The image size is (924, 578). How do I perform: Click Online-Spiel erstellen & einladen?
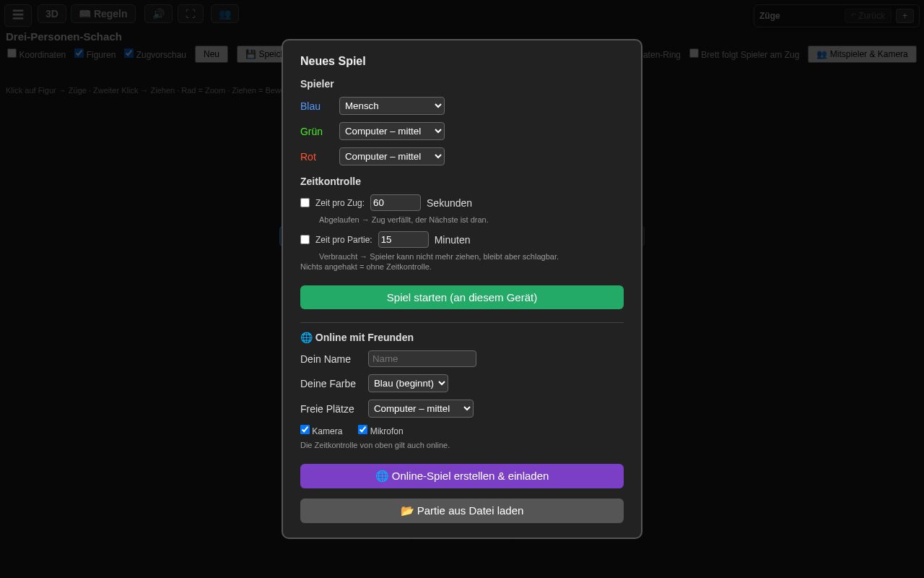point(462,476)
